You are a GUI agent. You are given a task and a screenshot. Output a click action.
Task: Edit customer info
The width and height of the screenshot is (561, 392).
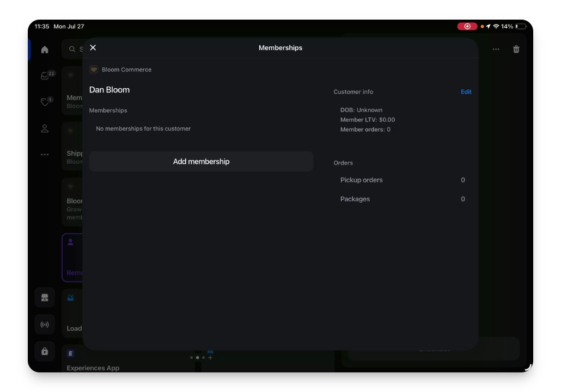click(x=466, y=92)
